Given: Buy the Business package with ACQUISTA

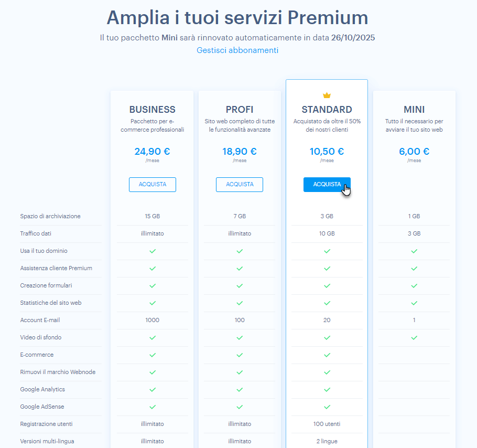Looking at the screenshot, I should [x=153, y=185].
